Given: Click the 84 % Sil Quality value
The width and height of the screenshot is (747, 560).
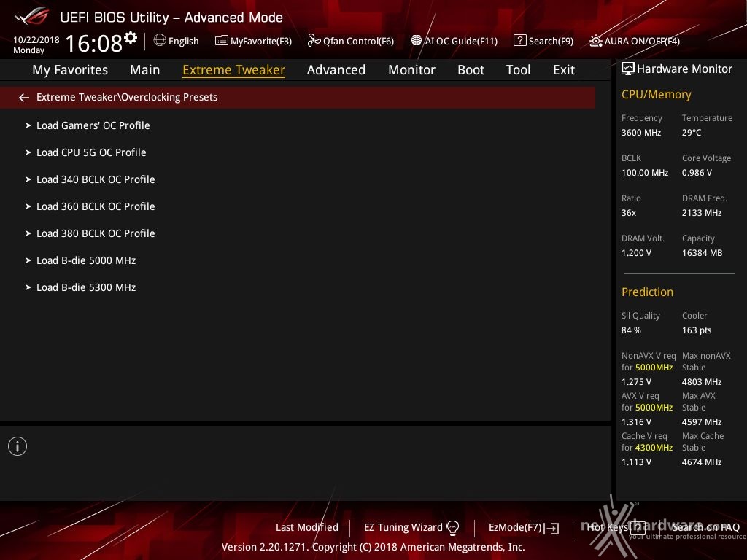Looking at the screenshot, I should pos(631,330).
